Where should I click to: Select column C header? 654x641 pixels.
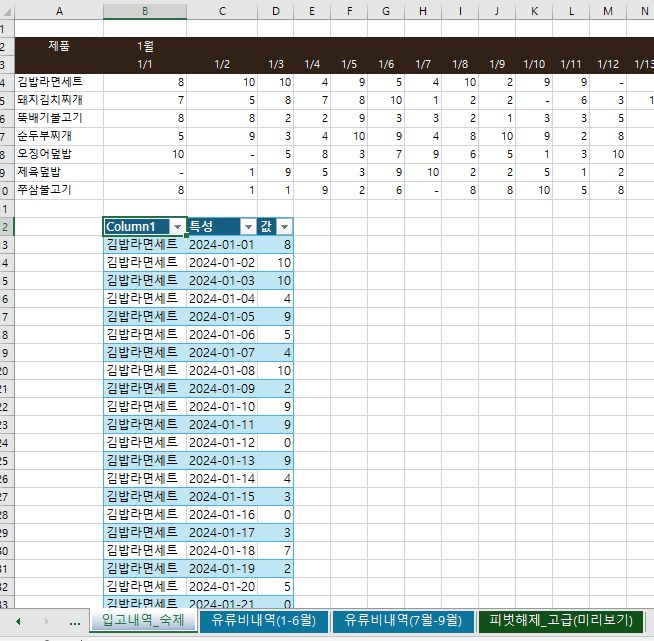click(x=222, y=11)
